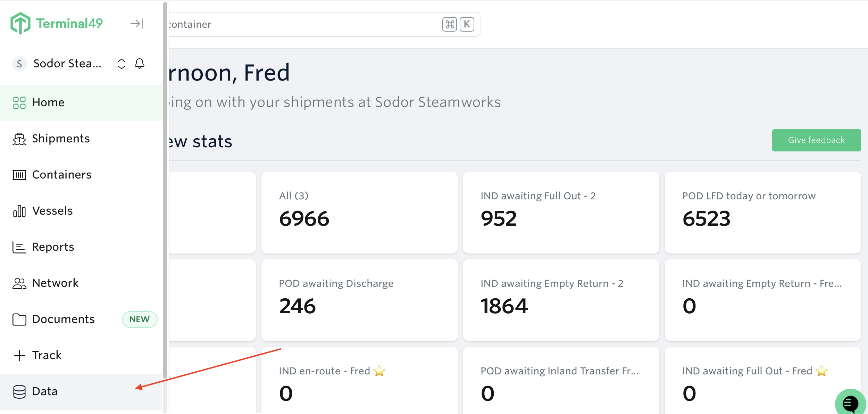The height and width of the screenshot is (414, 868).
Task: Expand the Sodor Steamworks account switcher
Action: (122, 64)
